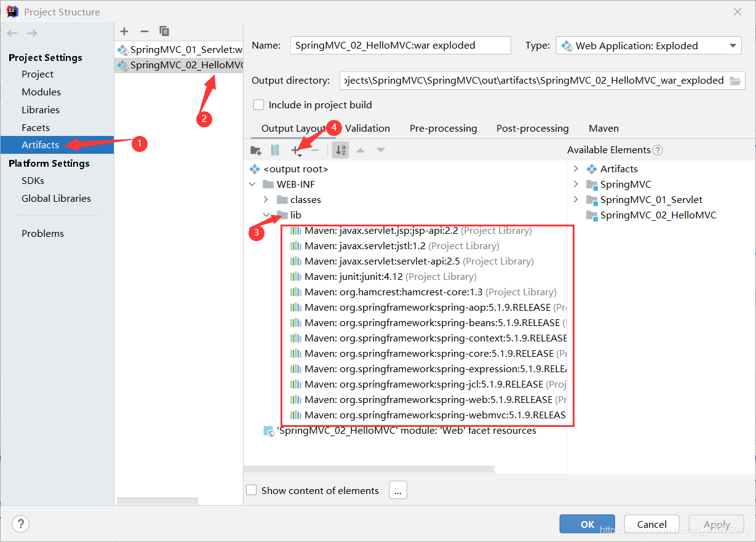Image resolution: width=756 pixels, height=542 pixels.
Task: Expand the classes folder node
Action: [x=266, y=200]
